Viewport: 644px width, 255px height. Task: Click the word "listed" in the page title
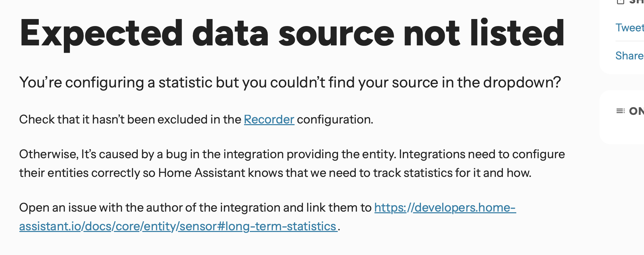pos(517,33)
